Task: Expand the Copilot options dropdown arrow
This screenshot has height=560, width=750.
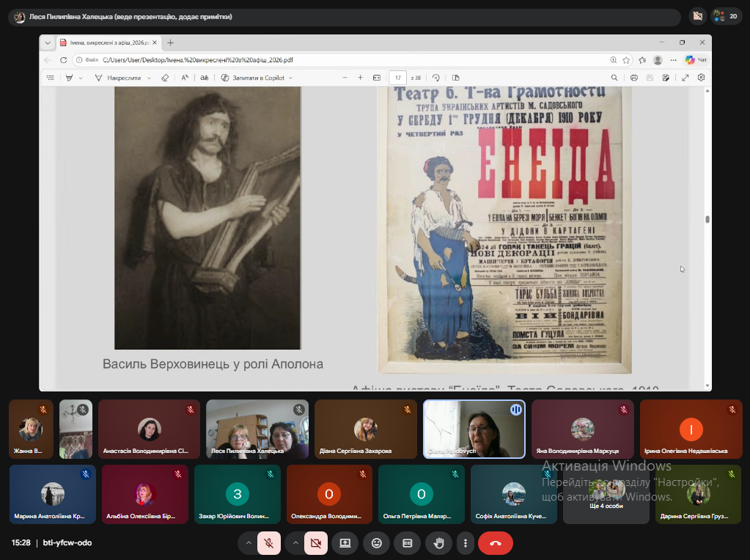Action: [x=291, y=78]
